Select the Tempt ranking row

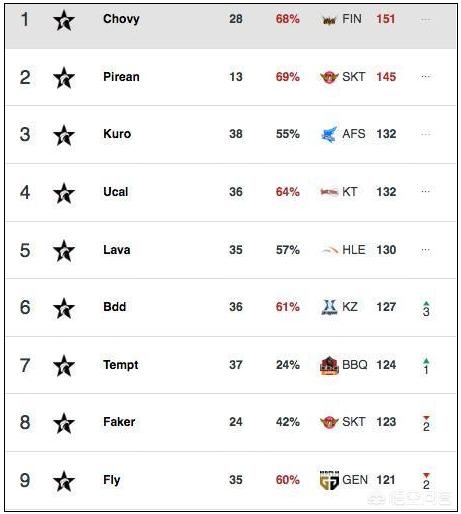pyautogui.click(x=231, y=365)
